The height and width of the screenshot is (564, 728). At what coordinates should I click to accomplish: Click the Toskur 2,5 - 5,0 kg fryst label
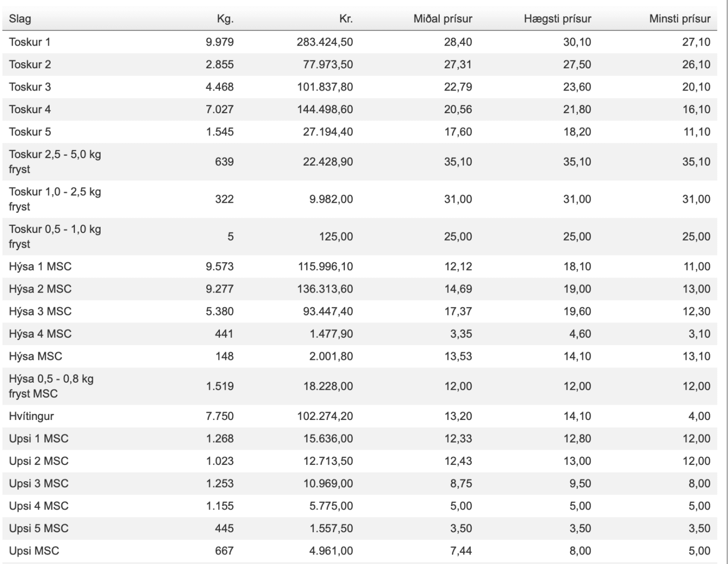55,162
